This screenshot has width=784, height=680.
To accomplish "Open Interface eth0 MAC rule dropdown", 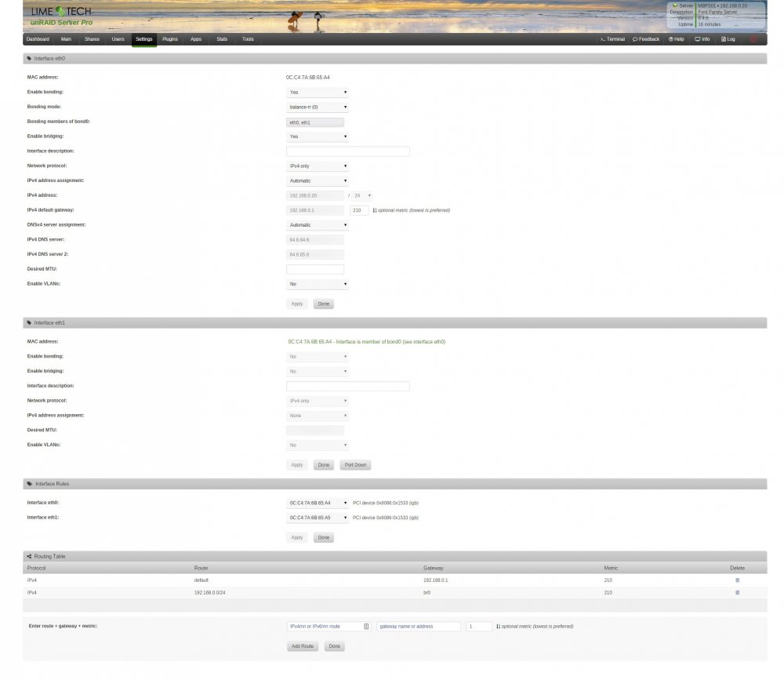I will [x=318, y=503].
